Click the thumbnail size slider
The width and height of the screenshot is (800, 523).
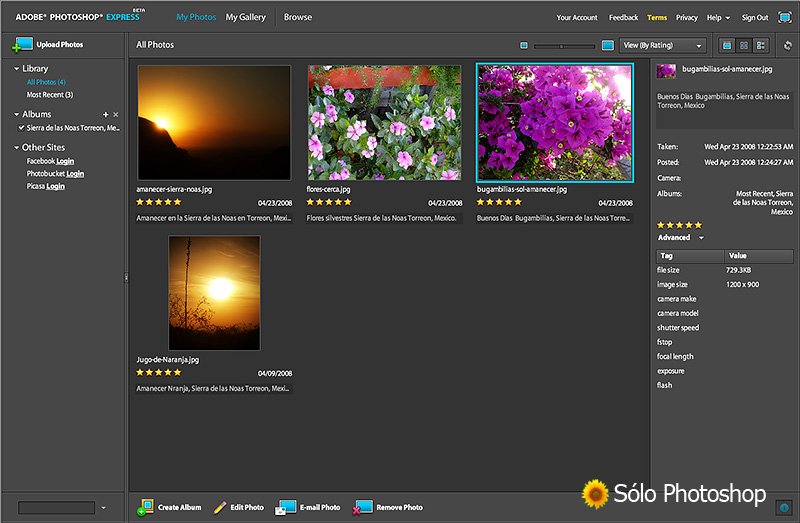tap(564, 46)
